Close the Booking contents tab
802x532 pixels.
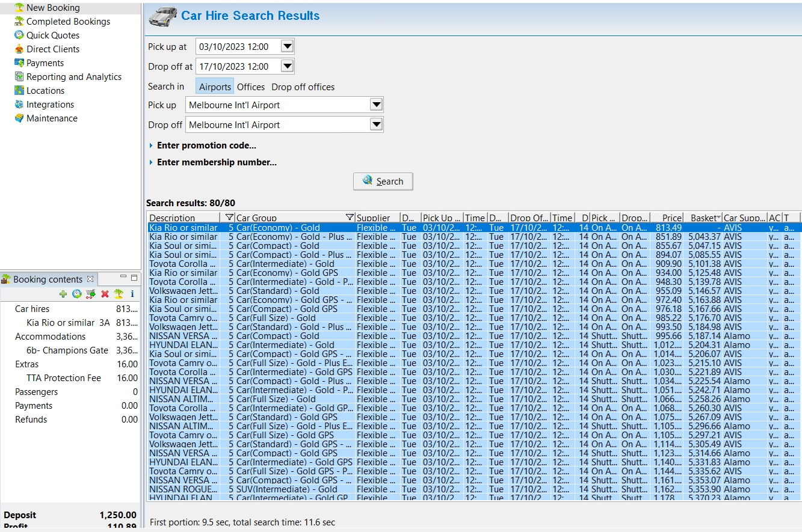tap(90, 279)
